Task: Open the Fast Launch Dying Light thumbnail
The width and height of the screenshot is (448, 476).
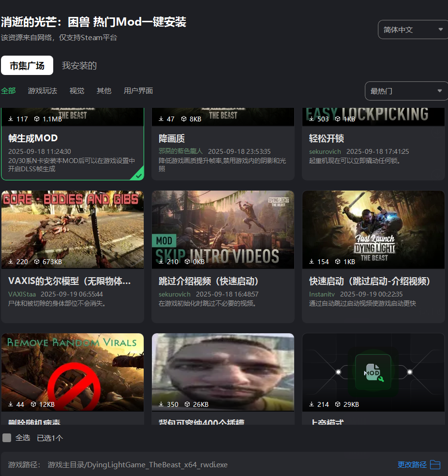Action: tap(373, 229)
